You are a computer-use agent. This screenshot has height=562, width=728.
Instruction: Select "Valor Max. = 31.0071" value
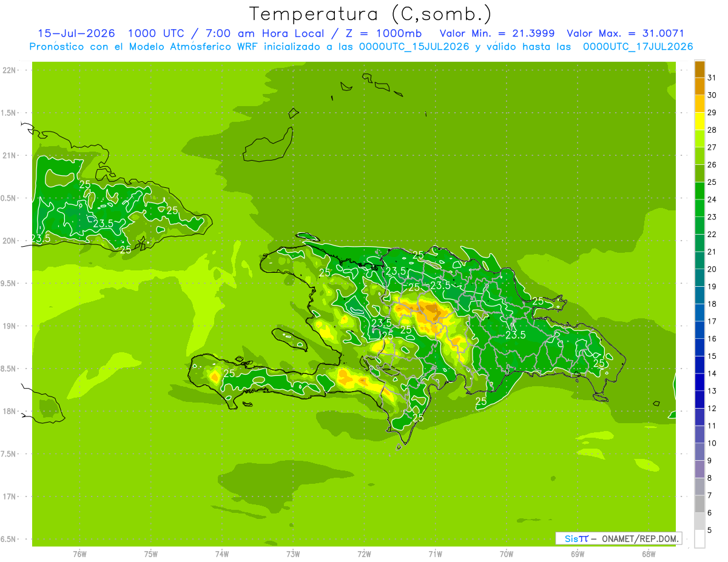click(x=625, y=33)
